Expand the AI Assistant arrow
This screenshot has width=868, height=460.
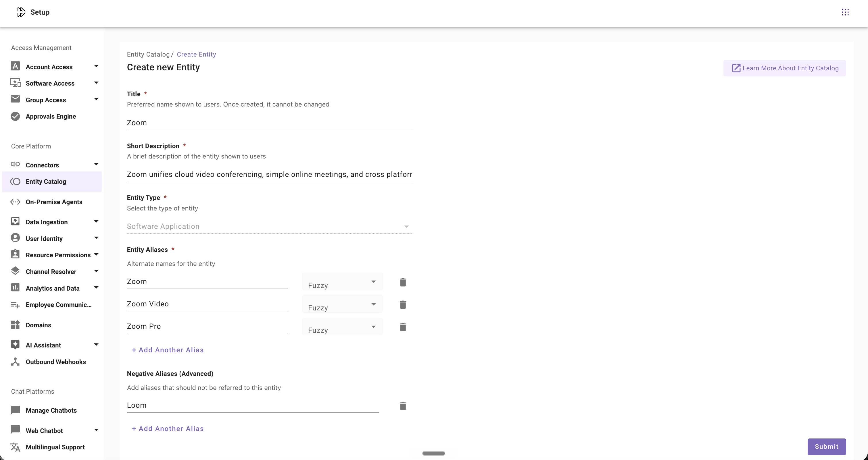click(x=96, y=345)
